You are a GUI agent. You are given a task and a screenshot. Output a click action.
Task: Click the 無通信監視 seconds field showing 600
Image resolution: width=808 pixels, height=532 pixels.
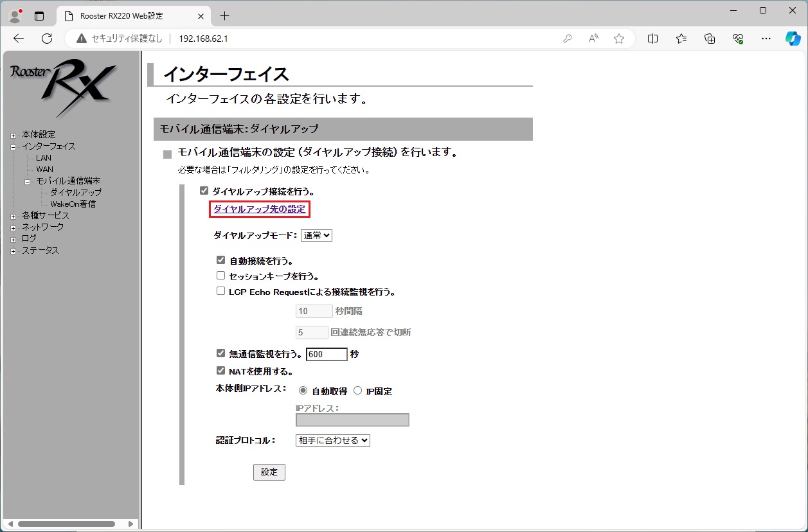coord(327,354)
